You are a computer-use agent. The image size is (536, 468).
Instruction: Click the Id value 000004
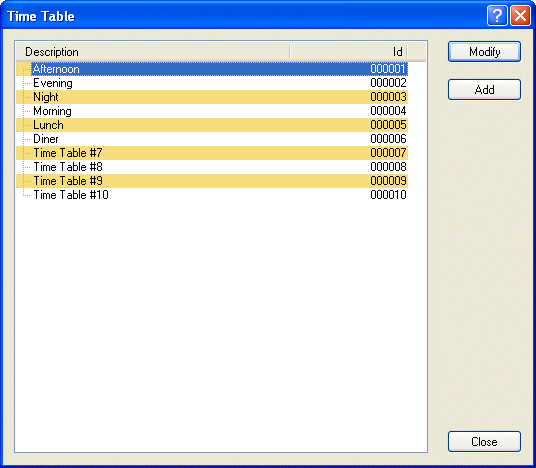388,111
